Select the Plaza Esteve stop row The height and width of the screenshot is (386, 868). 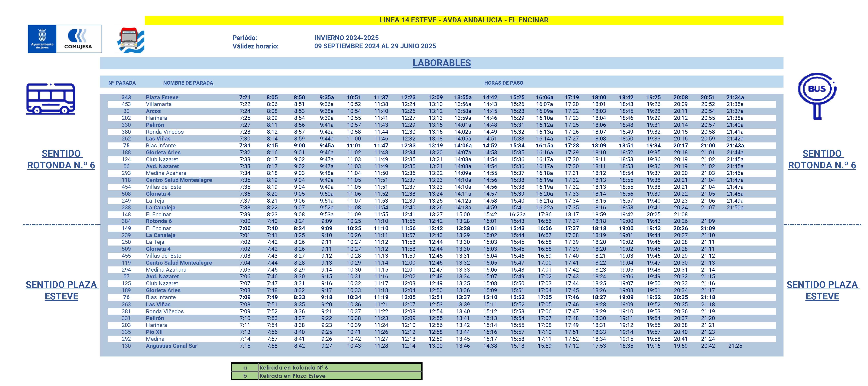click(x=441, y=97)
